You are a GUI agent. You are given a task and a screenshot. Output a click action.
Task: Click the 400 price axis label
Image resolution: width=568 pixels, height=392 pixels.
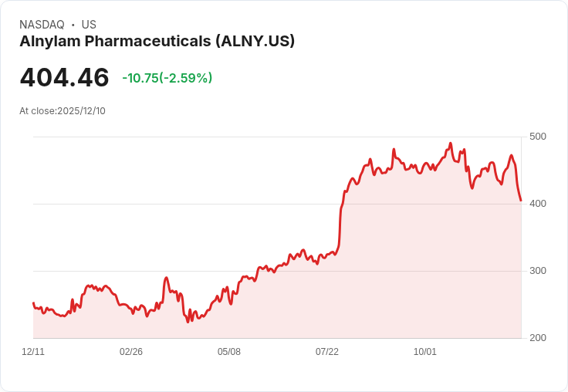(538, 204)
